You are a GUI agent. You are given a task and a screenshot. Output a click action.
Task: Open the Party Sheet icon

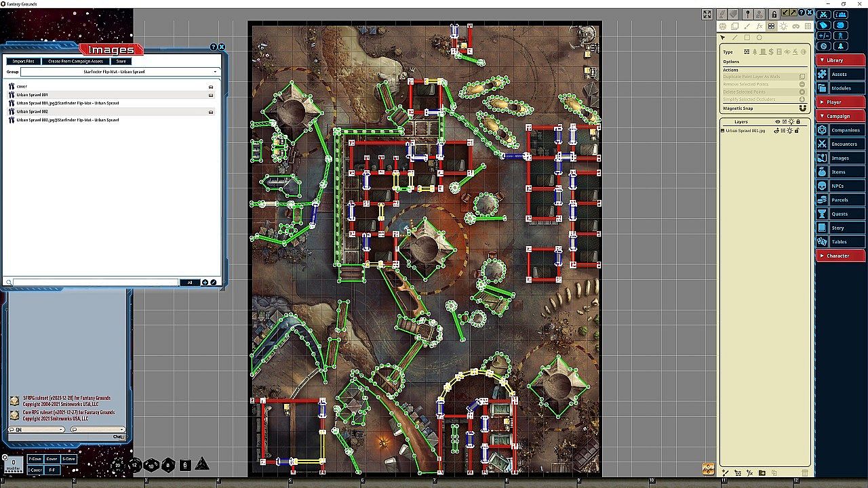click(x=841, y=14)
